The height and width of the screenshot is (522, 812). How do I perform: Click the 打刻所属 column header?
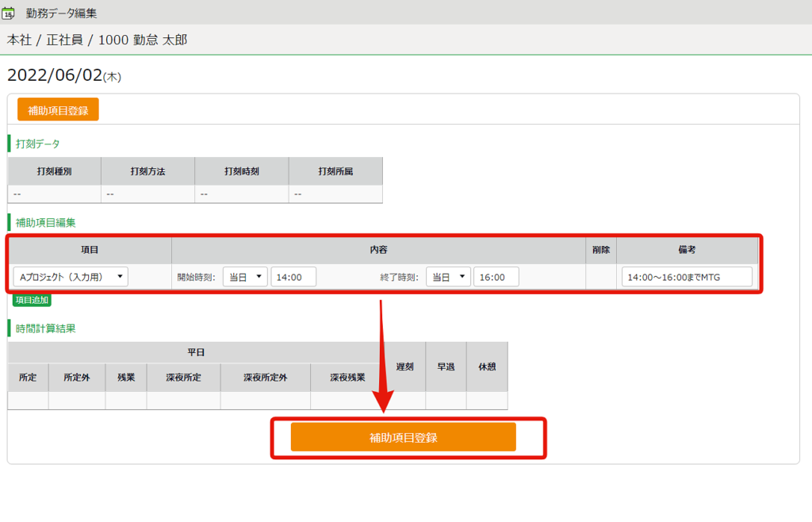[x=335, y=171]
